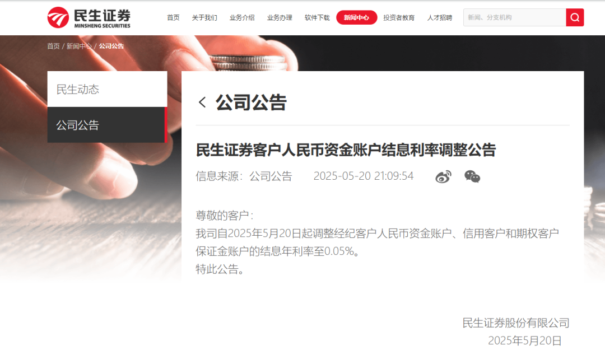Switch to the 民生动态 sidebar tab
The height and width of the screenshot is (364, 605).
[x=107, y=89]
